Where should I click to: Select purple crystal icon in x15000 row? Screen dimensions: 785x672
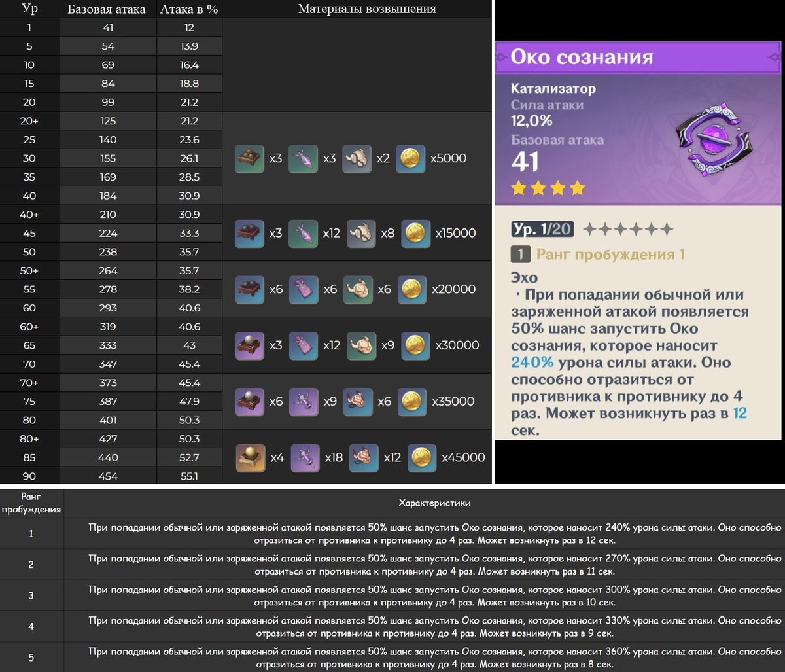click(x=303, y=234)
